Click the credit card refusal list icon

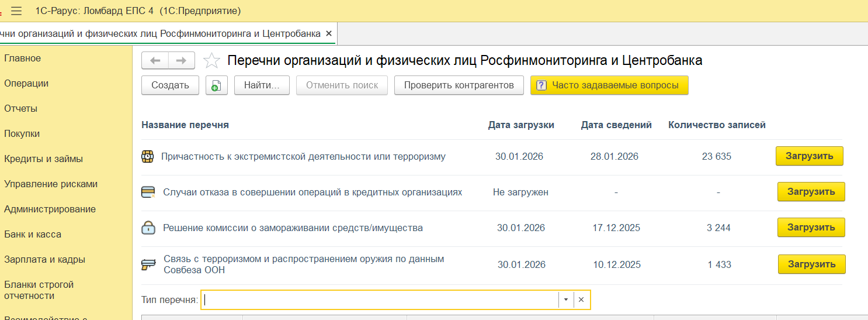coord(148,192)
